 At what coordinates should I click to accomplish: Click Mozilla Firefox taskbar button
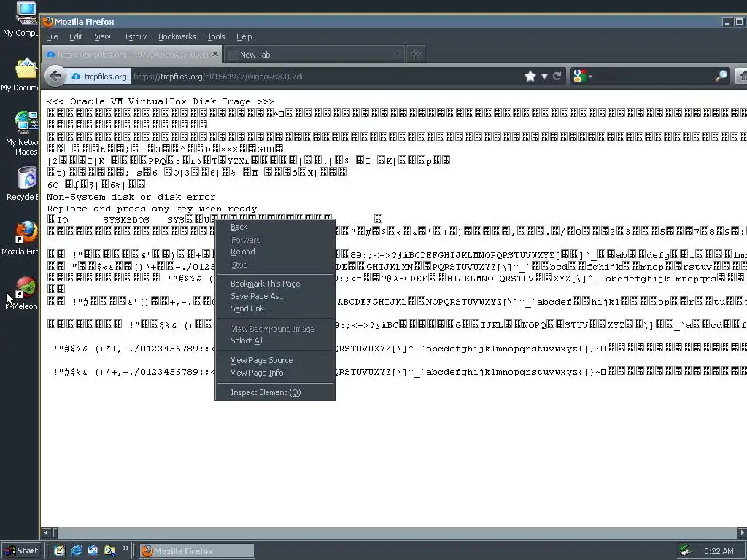(197, 551)
